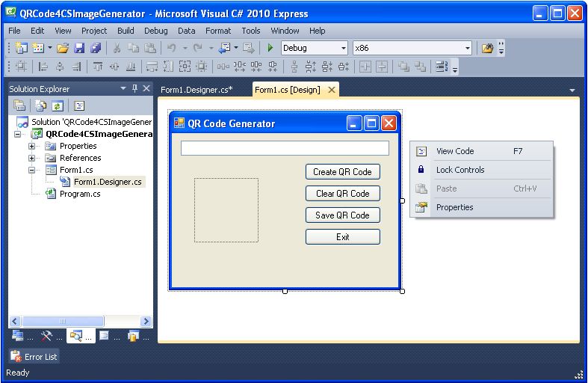Choose View Code from the context menu
This screenshot has width=588, height=383.
pos(481,151)
